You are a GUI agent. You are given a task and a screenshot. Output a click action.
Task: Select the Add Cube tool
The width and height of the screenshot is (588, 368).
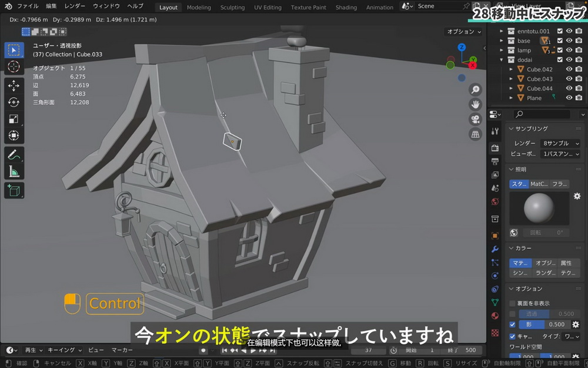click(14, 191)
